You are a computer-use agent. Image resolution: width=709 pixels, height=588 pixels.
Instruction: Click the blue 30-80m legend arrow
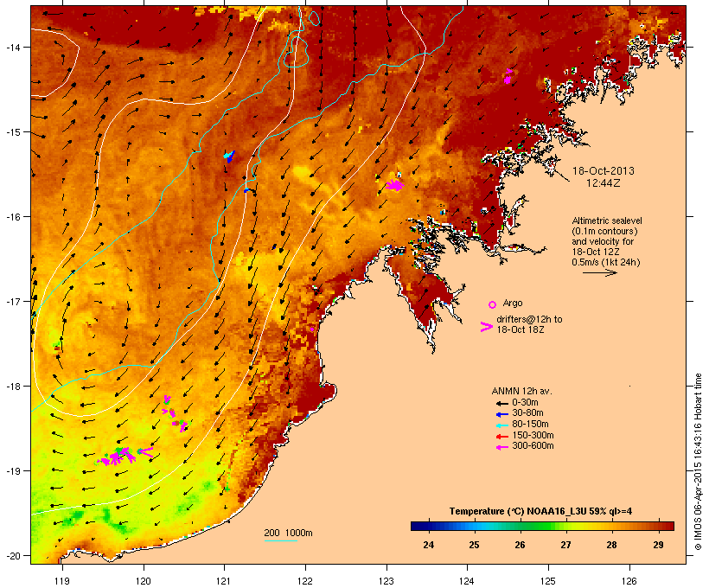(501, 414)
